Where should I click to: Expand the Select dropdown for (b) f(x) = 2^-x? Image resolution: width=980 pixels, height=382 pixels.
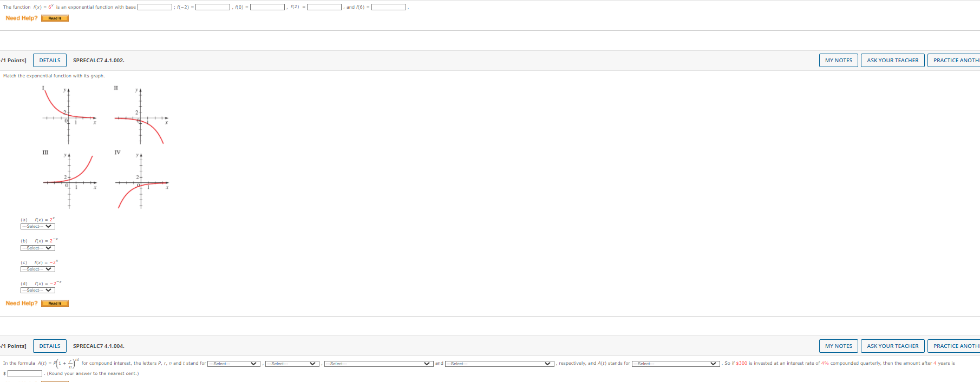(38, 248)
